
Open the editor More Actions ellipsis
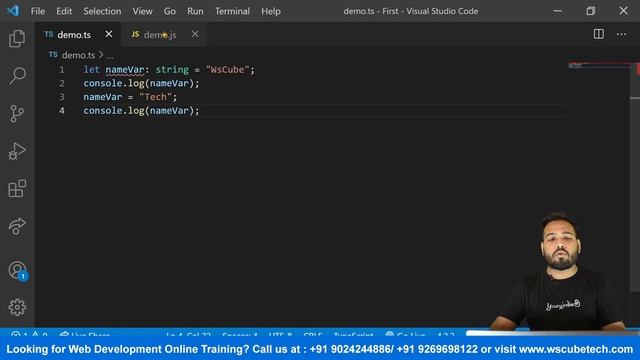[621, 34]
